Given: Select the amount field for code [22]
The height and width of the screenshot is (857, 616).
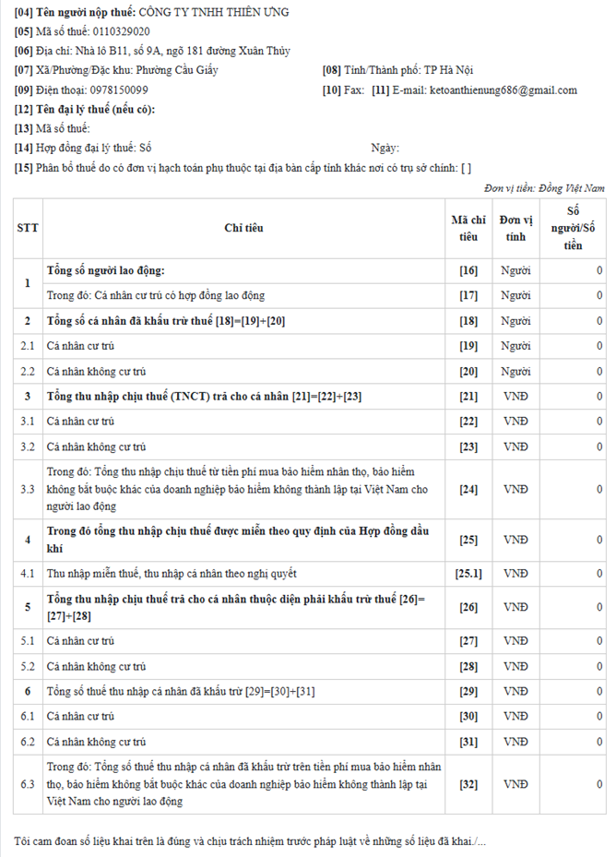Looking at the screenshot, I should pos(573,421).
